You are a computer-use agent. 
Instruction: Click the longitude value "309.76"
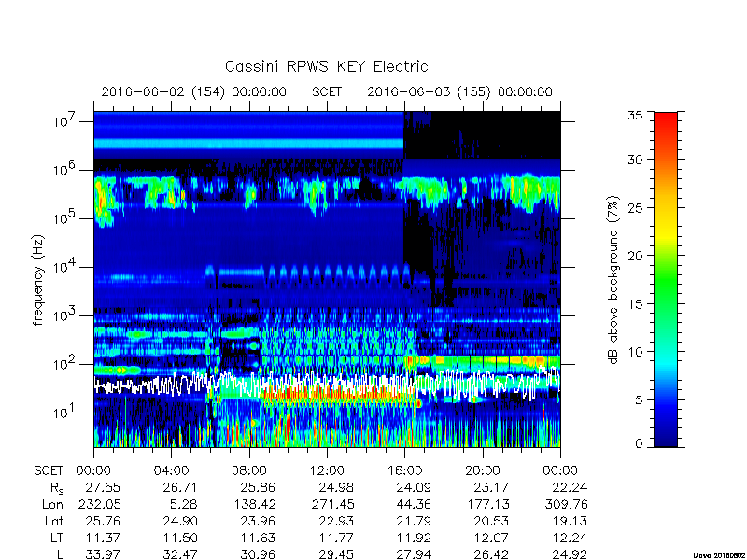tap(566, 504)
